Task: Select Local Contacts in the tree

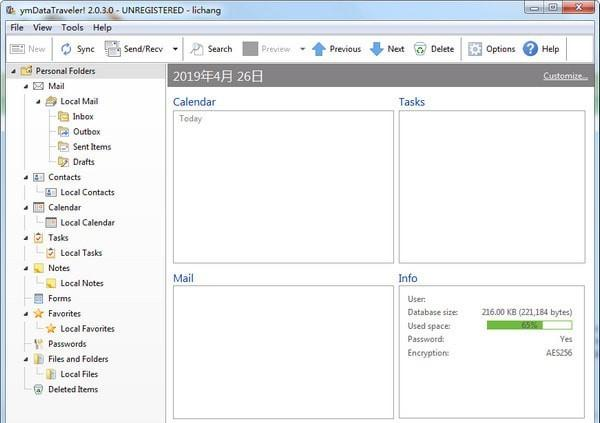Action: (x=87, y=192)
